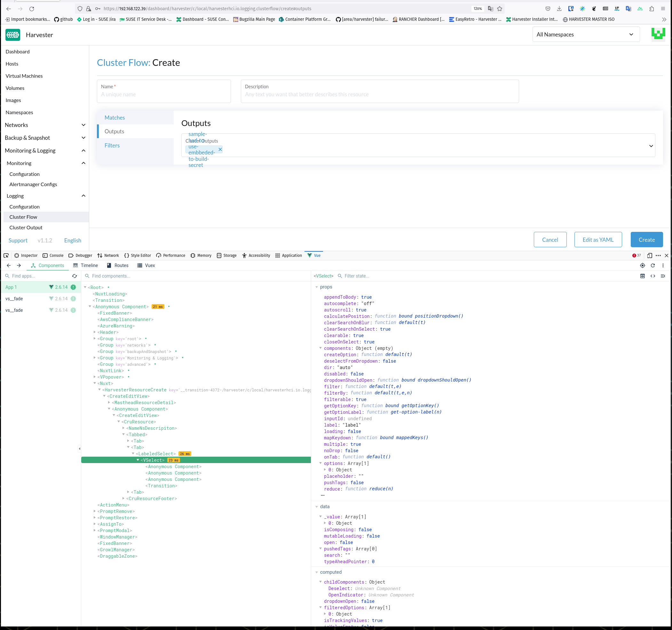Viewport: 672px width, 630px height.
Task: Click the Name input field
Action: click(164, 94)
